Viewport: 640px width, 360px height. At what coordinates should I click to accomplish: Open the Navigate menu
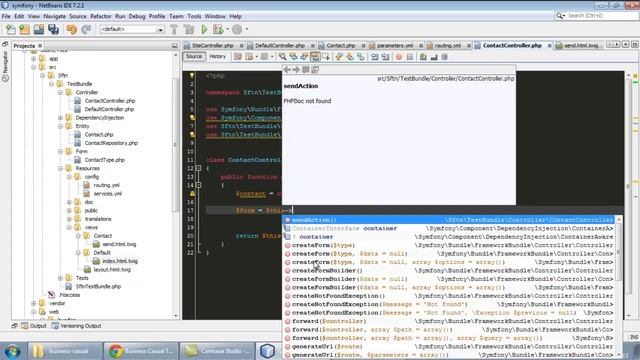(55, 16)
